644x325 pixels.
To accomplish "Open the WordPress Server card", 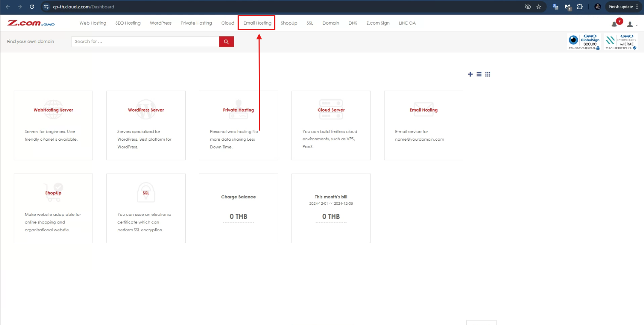I will [146, 125].
